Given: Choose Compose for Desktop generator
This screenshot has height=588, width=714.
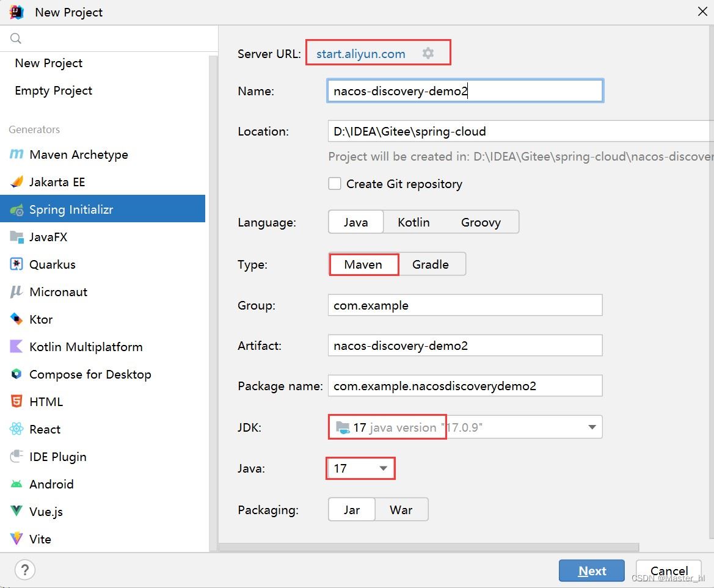Looking at the screenshot, I should coord(90,374).
